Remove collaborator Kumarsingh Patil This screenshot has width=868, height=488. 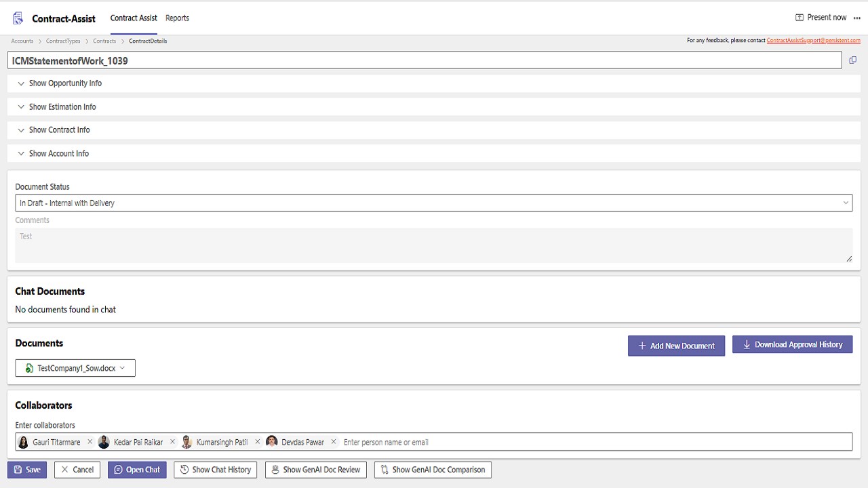(x=257, y=442)
